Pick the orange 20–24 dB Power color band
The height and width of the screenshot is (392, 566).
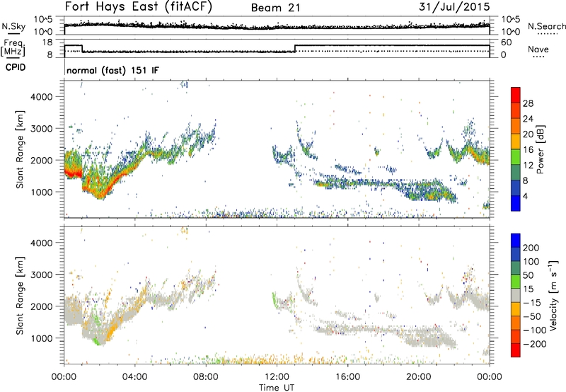tap(516, 126)
